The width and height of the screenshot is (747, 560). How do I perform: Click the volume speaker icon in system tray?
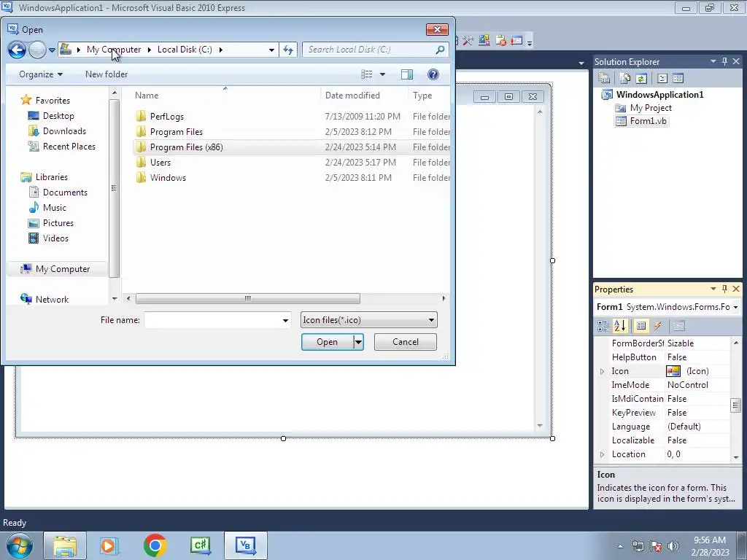pyautogui.click(x=673, y=546)
